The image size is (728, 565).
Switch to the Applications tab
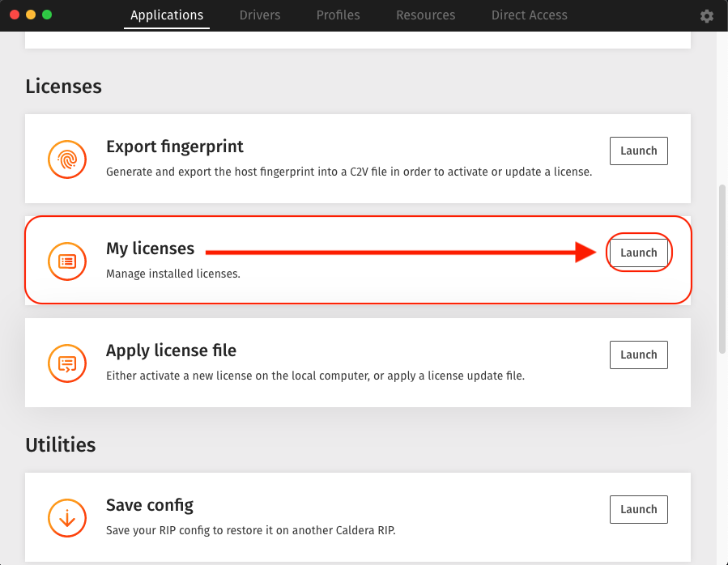[x=167, y=15]
